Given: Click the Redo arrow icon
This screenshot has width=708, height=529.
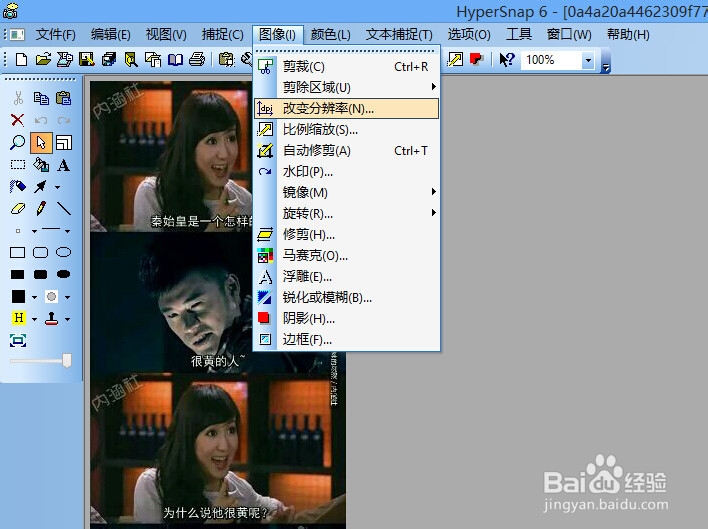Looking at the screenshot, I should pyautogui.click(x=64, y=120).
